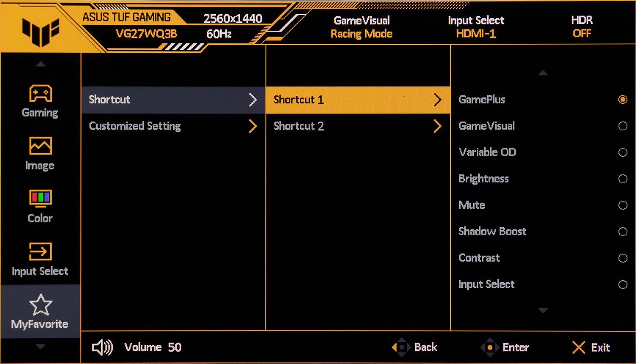This screenshot has width=636, height=364.
Task: Click the Mute option text
Action: [x=472, y=205]
